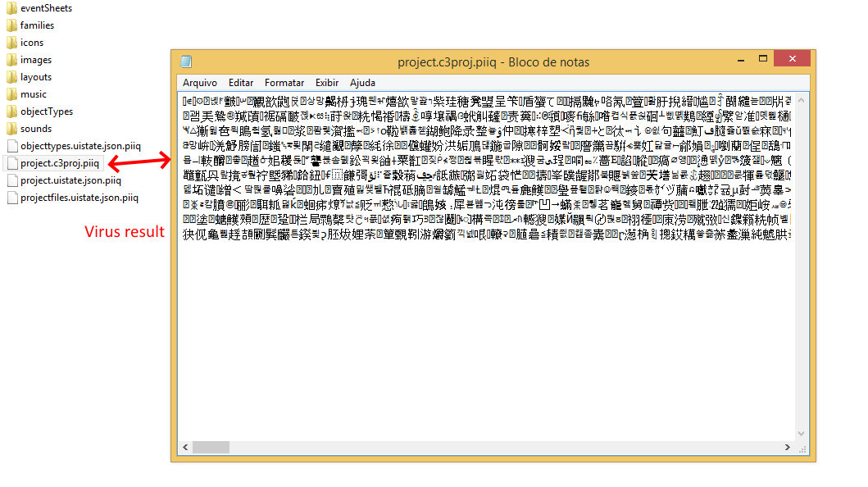The height and width of the screenshot is (487, 868).
Task: Select the sounds folder name
Action: tap(36, 129)
